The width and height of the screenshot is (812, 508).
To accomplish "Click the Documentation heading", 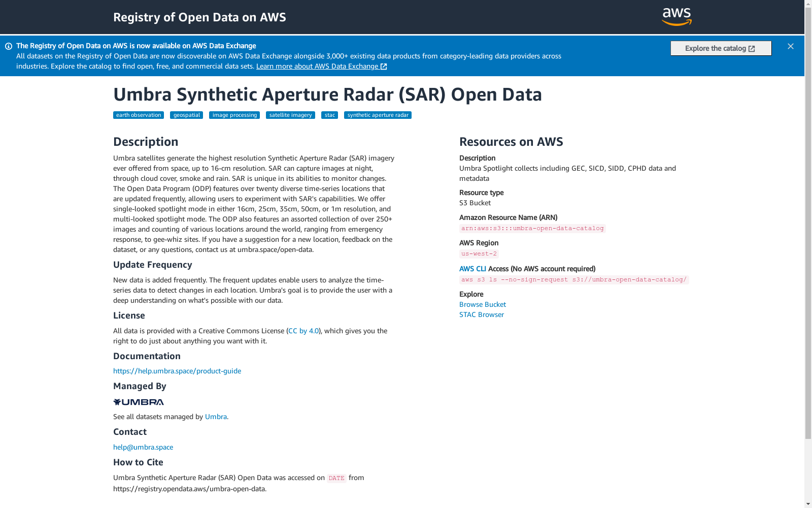I will [147, 356].
